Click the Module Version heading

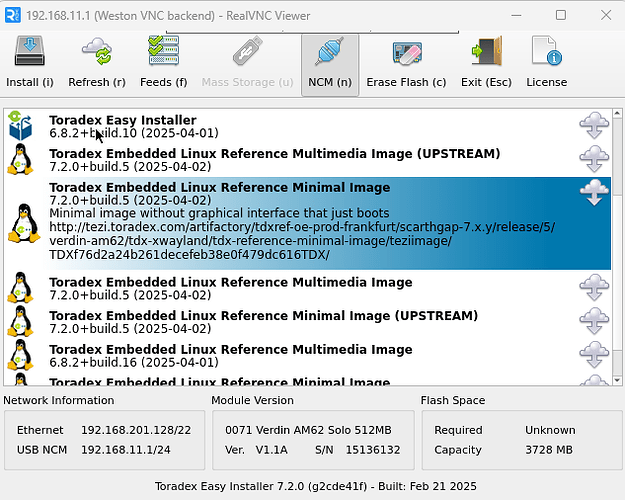click(x=252, y=400)
